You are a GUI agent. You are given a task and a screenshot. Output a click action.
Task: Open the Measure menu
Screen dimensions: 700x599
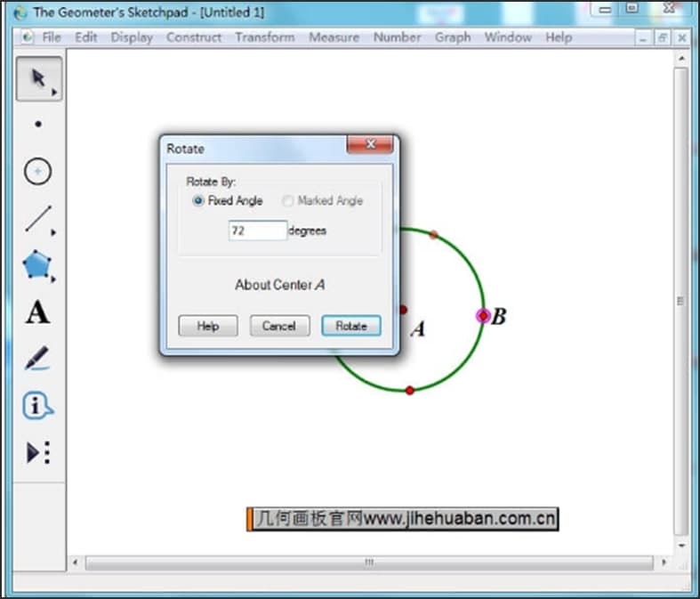pos(334,37)
